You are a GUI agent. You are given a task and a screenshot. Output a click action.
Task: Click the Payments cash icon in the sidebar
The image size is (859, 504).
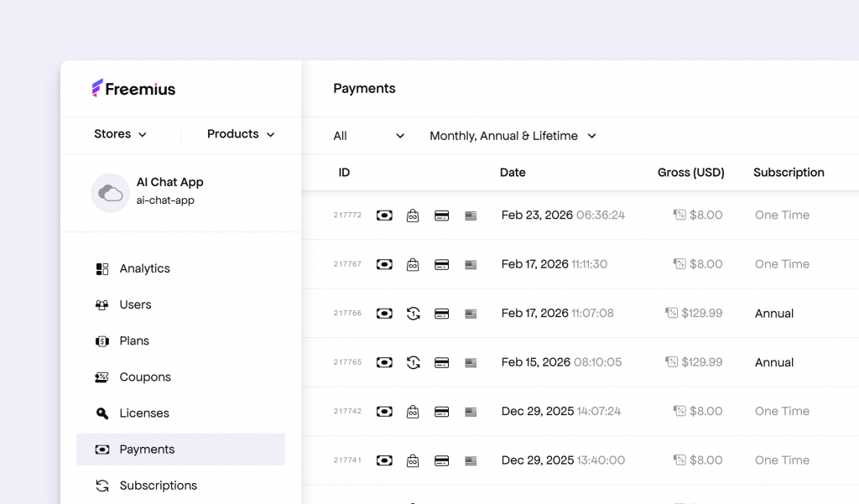point(102,449)
